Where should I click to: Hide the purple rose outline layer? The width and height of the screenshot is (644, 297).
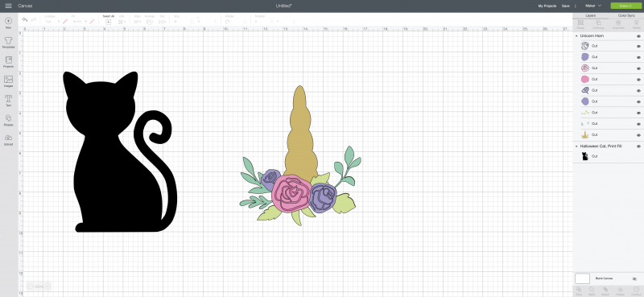[638, 47]
